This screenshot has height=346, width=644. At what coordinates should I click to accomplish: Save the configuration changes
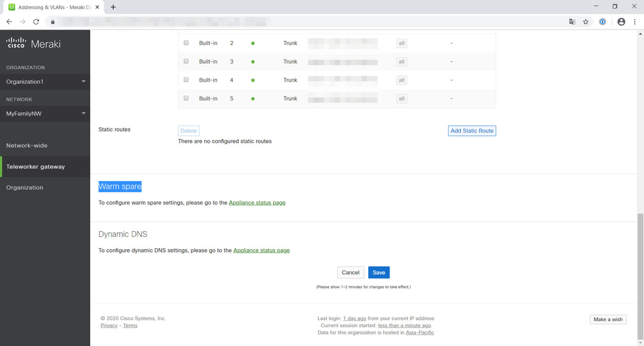[379, 272]
